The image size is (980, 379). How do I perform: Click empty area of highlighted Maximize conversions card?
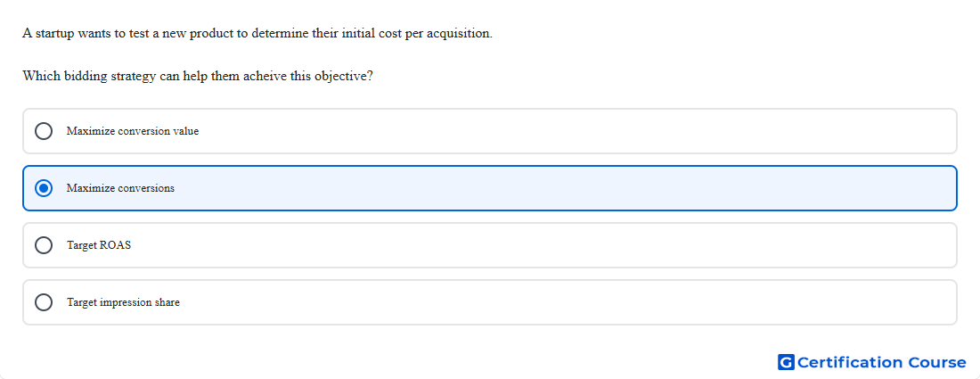pos(562,188)
